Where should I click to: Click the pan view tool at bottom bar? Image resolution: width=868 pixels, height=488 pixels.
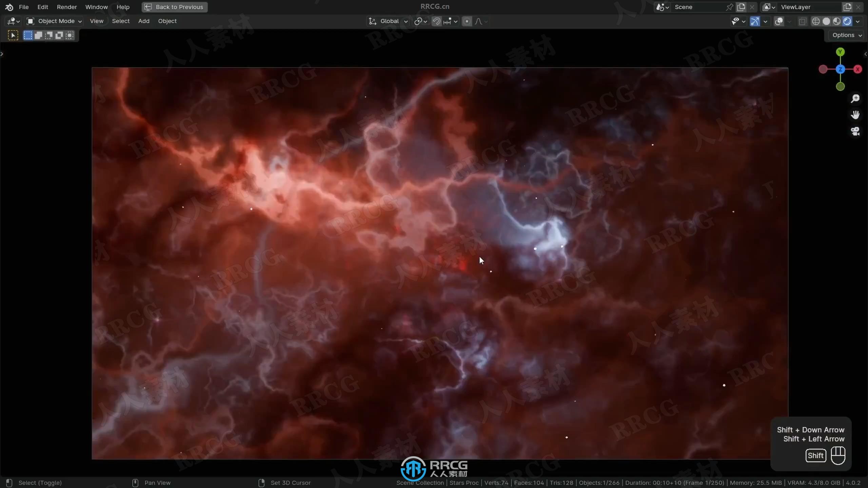tap(157, 483)
